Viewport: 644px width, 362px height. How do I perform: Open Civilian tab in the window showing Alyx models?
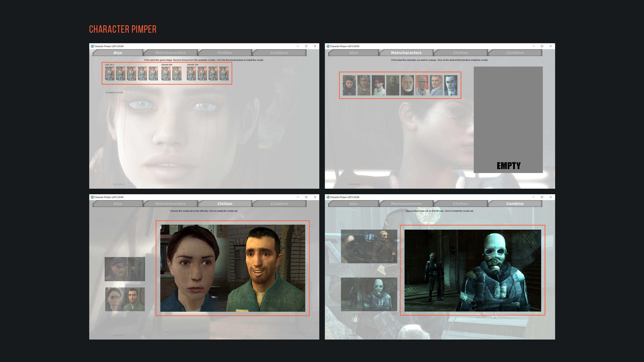click(x=225, y=53)
